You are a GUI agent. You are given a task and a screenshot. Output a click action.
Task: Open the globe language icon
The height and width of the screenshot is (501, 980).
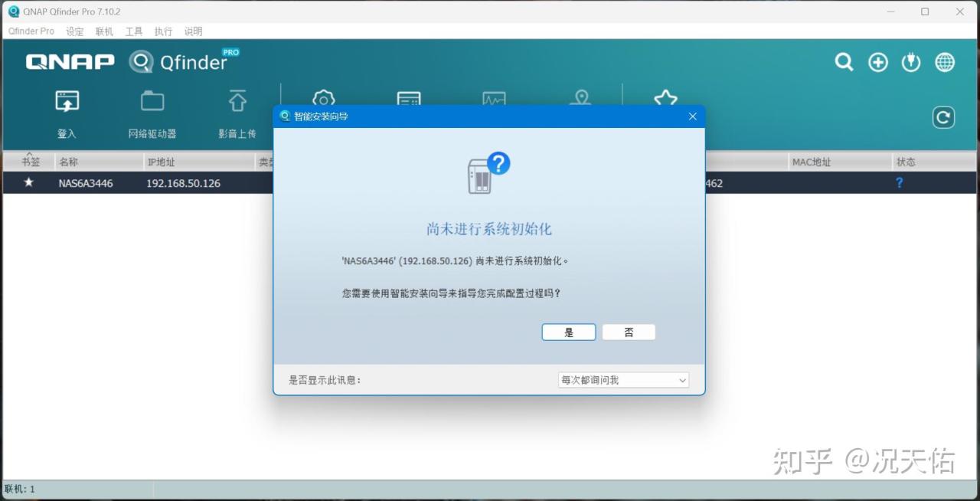(x=945, y=63)
